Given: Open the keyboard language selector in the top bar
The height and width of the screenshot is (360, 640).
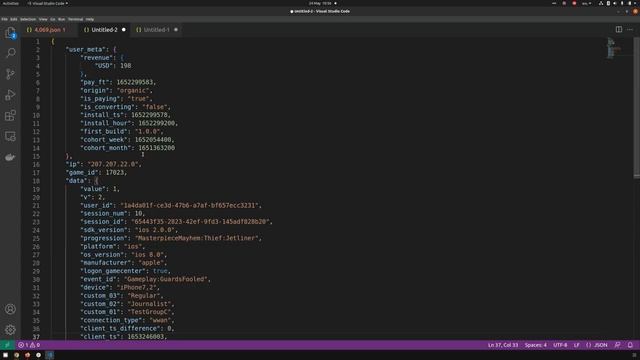Looking at the screenshot, I should pos(586,3).
